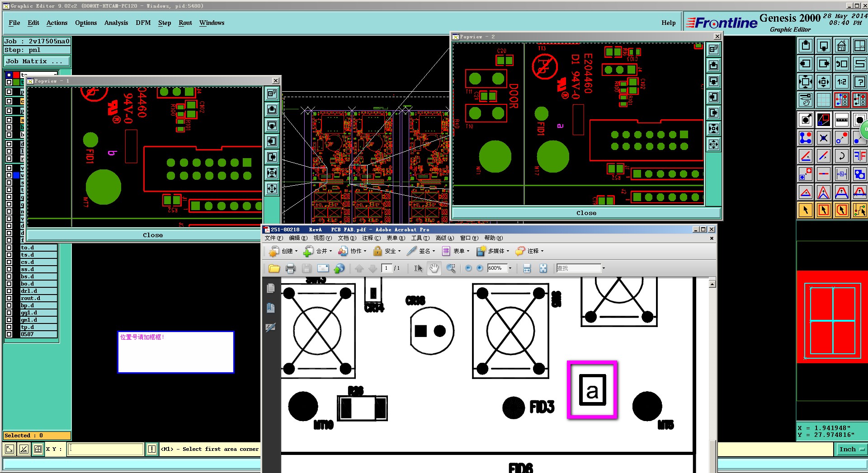Toggle the gg1.d layer checkbox
The image size is (868, 473).
[x=9, y=313]
